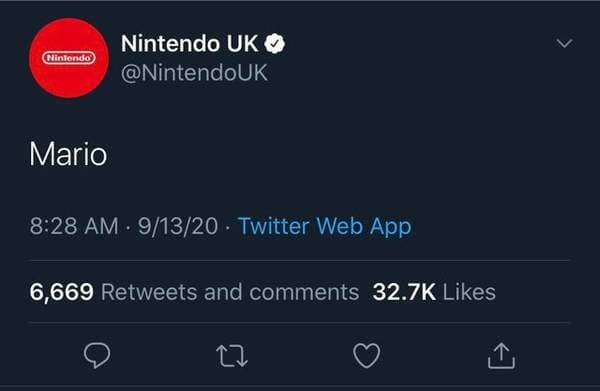Open the Retweets and comments list
The image size is (600, 391).
click(230, 292)
